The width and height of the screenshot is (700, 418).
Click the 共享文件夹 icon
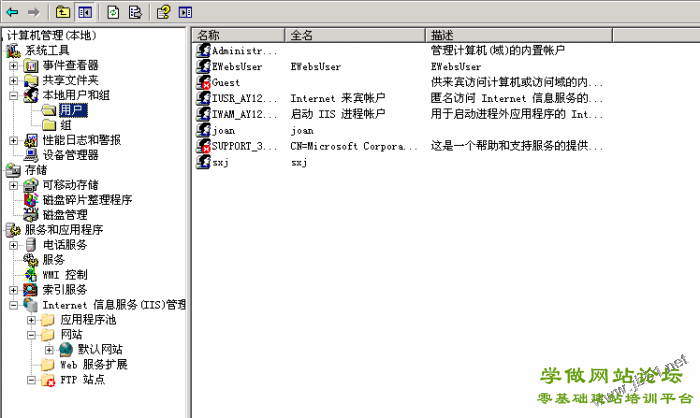[31, 81]
